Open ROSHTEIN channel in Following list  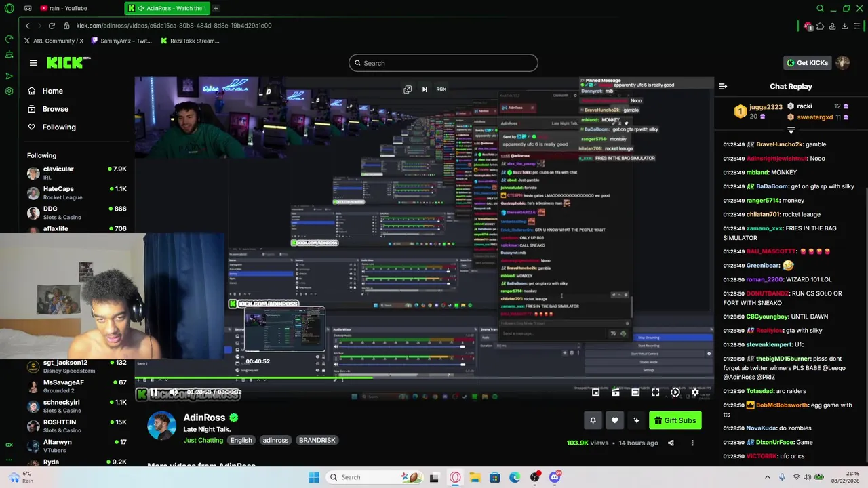pyautogui.click(x=77, y=426)
